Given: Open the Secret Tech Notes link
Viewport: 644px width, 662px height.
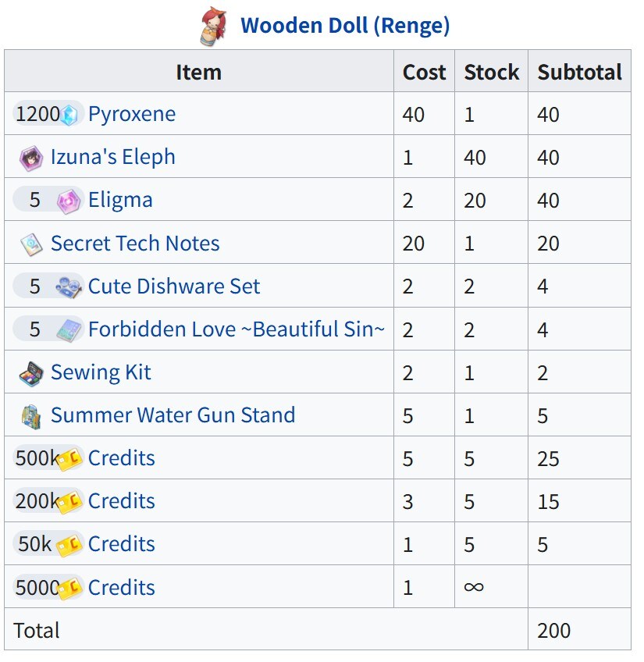Looking at the screenshot, I should [135, 244].
